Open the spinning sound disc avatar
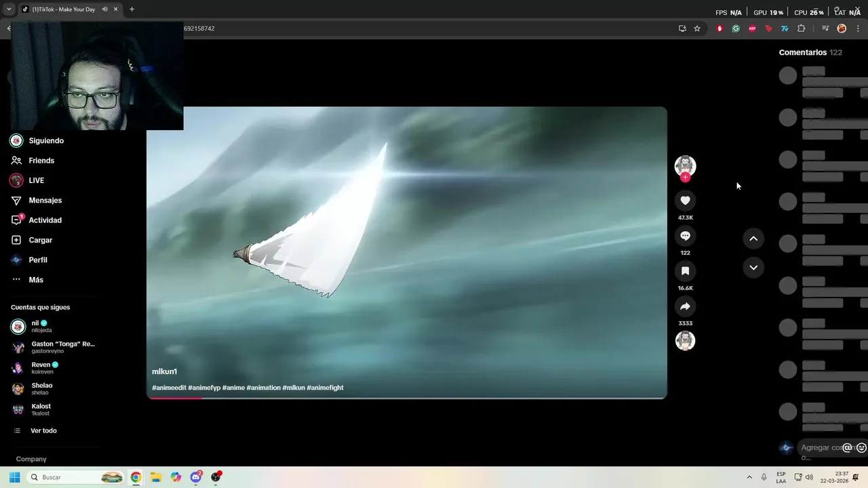Viewport: 868px width, 488px height. (x=685, y=341)
